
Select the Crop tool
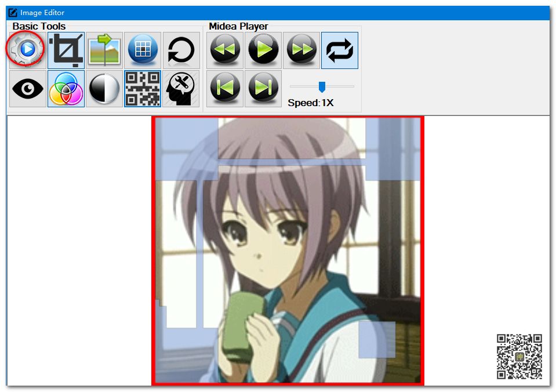click(x=66, y=50)
